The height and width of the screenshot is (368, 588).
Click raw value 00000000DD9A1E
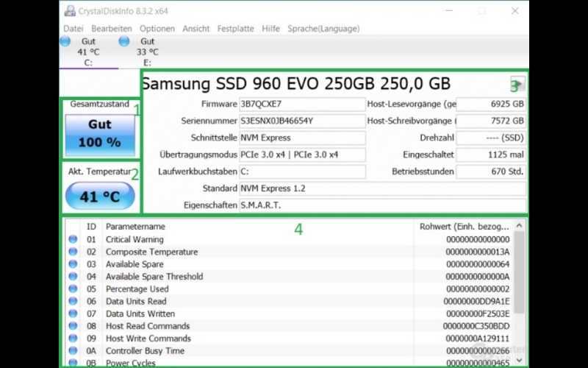(476, 301)
